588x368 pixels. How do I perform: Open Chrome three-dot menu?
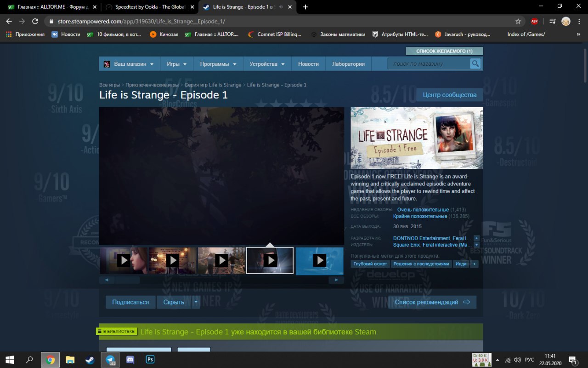(x=580, y=21)
